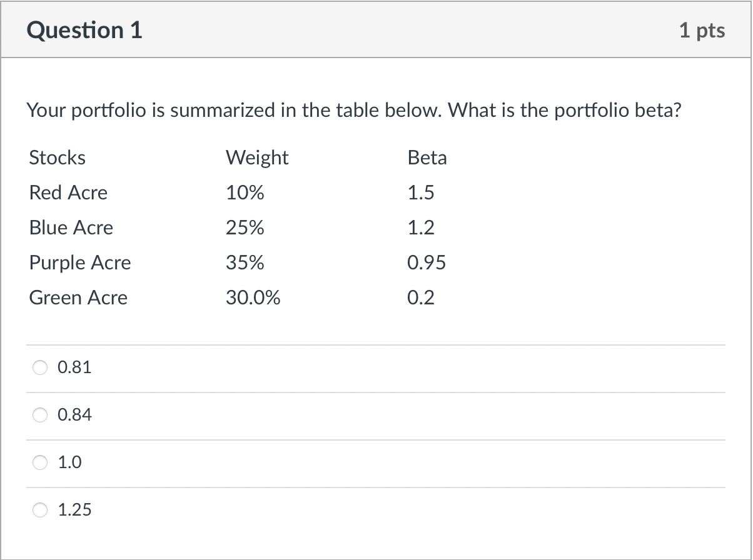Click the Beta column header

point(427,157)
